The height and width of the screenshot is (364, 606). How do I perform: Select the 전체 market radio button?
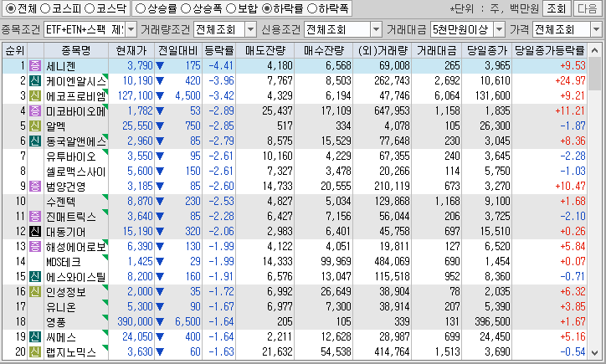pyautogui.click(x=10, y=8)
